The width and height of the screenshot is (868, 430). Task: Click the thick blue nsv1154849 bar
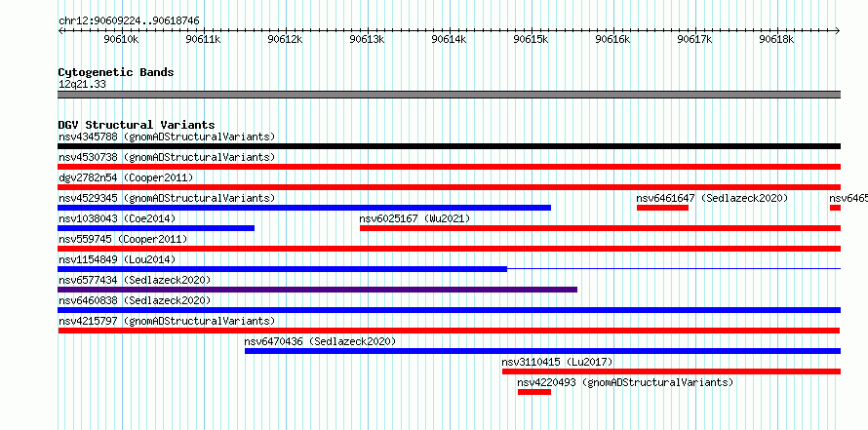click(x=282, y=269)
